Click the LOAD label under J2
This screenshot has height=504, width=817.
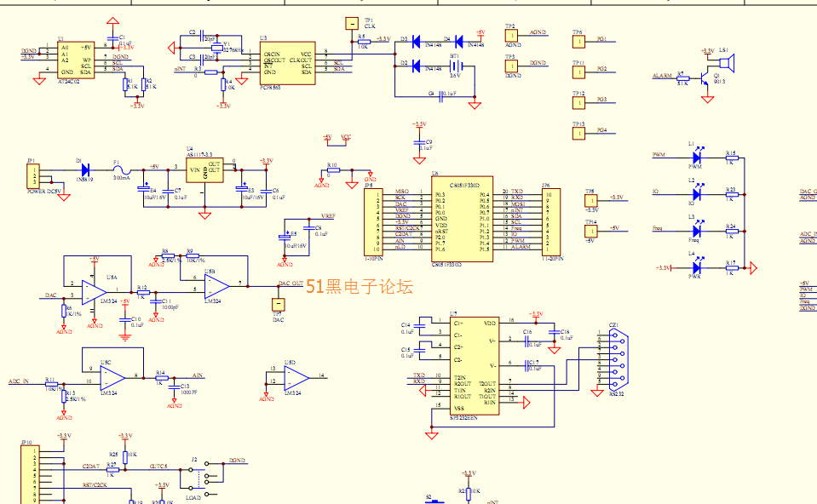(193, 498)
